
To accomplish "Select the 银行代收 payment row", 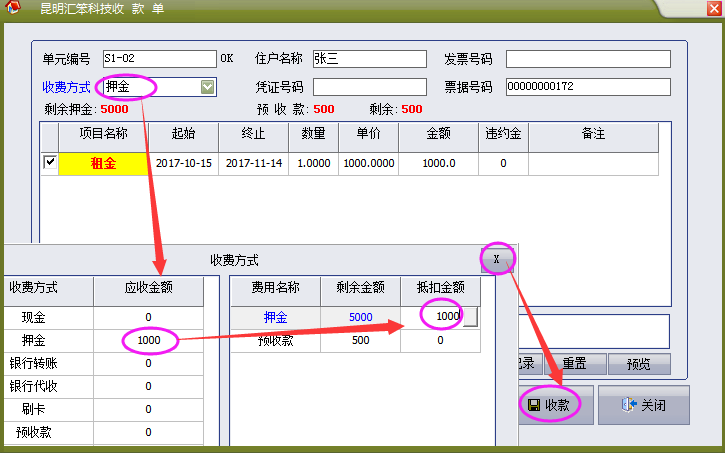I will tap(104, 386).
